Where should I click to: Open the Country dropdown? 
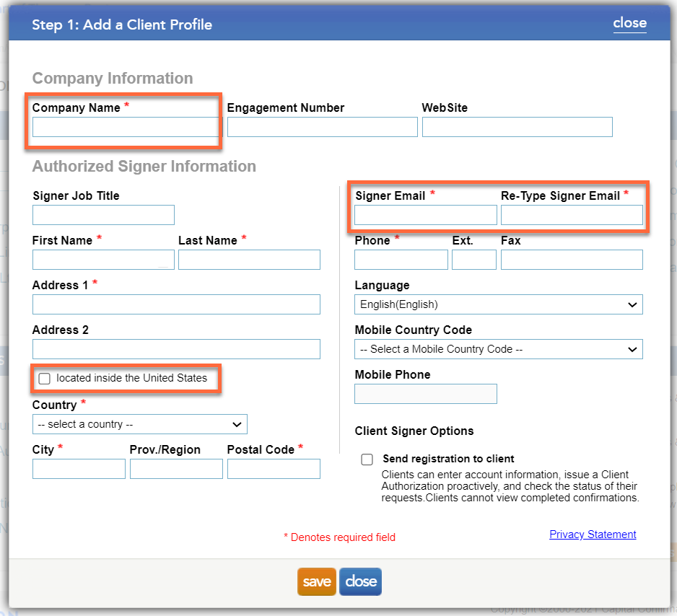point(139,424)
